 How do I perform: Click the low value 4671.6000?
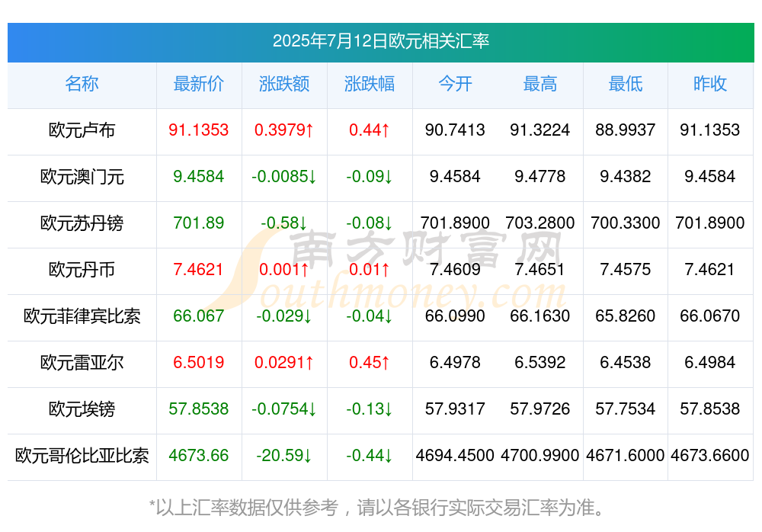[x=626, y=456]
